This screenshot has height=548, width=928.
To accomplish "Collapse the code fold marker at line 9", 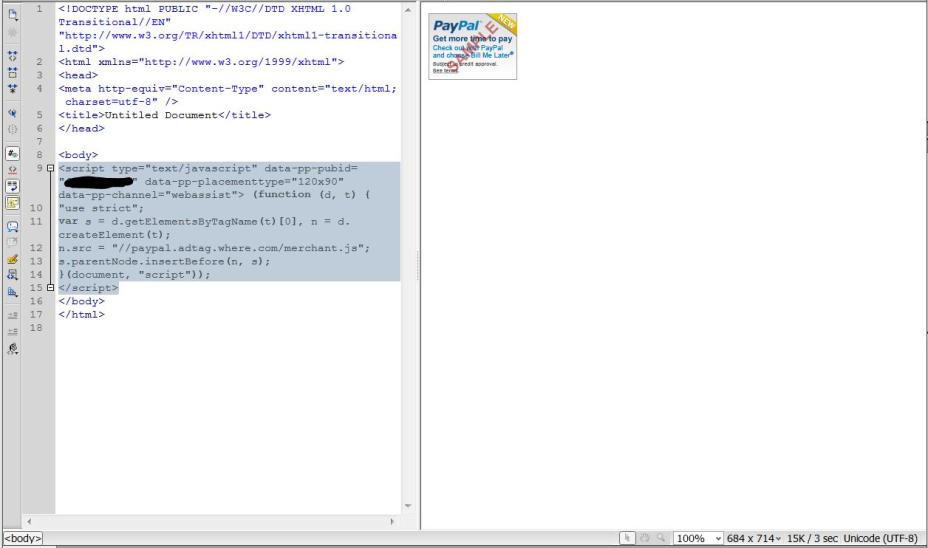I will [x=50, y=169].
